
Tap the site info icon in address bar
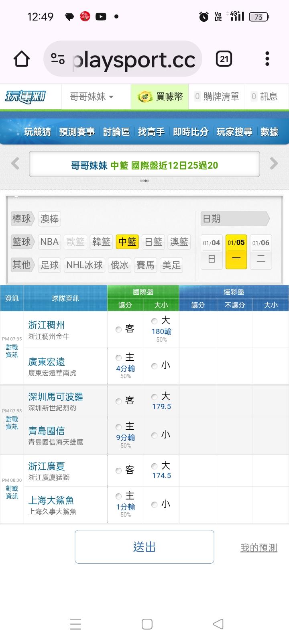pos(58,59)
